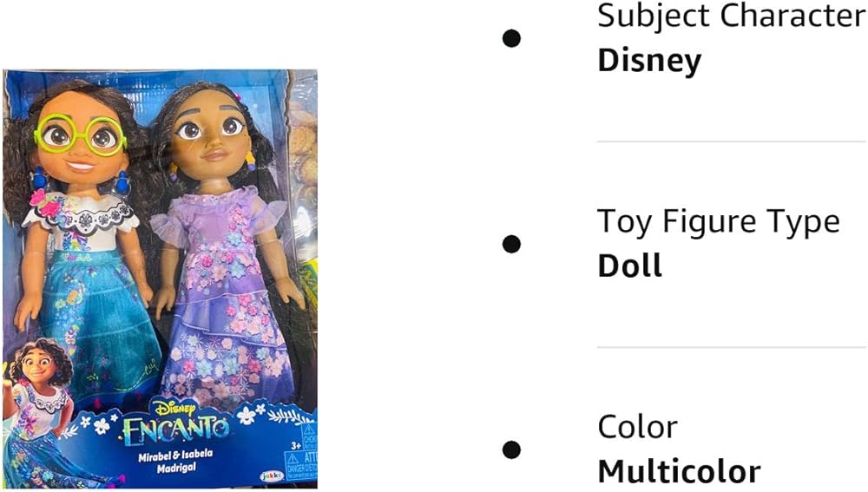Viewport: 868px width, 492px height.
Task: Select the bold Disney value text
Action: pos(649,61)
